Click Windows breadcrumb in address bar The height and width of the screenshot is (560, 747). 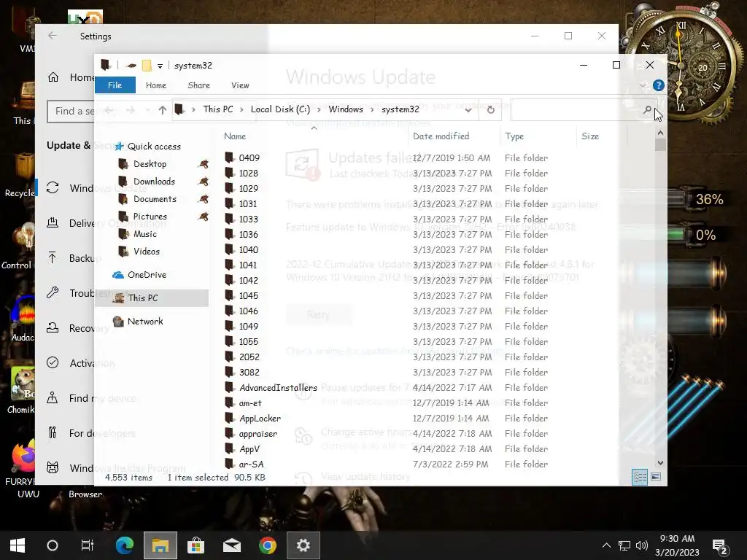(x=346, y=109)
